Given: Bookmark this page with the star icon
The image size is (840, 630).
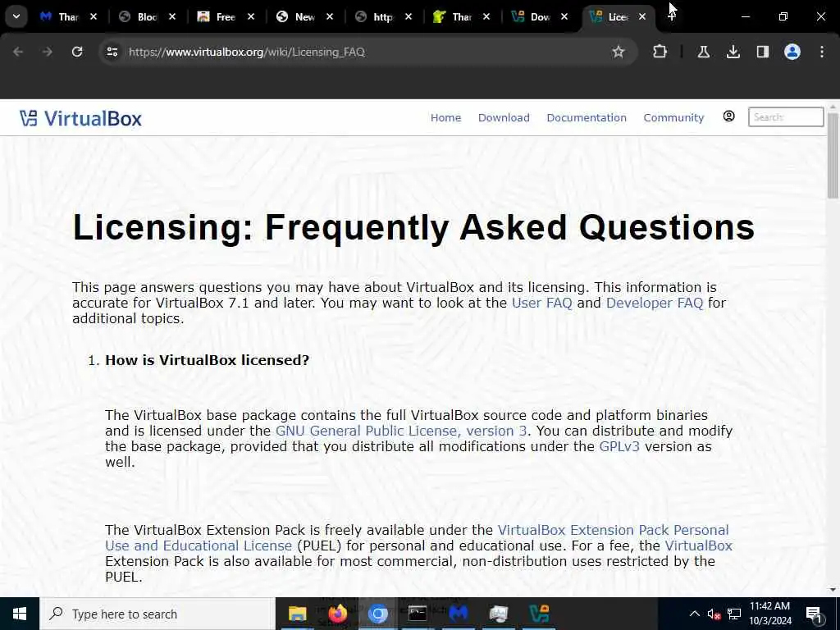Looking at the screenshot, I should tap(619, 52).
